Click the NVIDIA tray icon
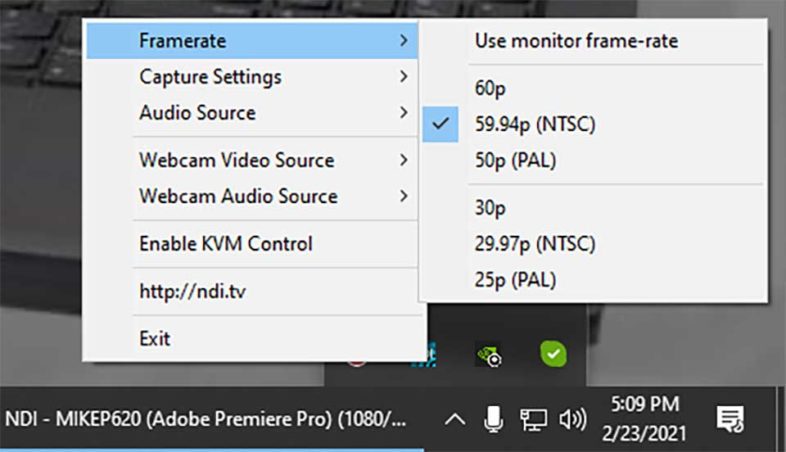Screen dimensions: 786x452 click(488, 354)
